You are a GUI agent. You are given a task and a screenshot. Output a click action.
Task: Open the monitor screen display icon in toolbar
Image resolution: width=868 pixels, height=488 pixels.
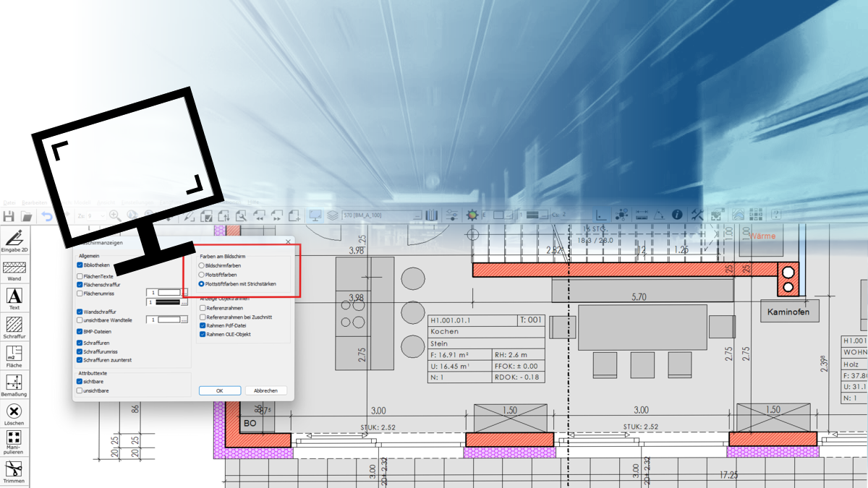tap(315, 215)
